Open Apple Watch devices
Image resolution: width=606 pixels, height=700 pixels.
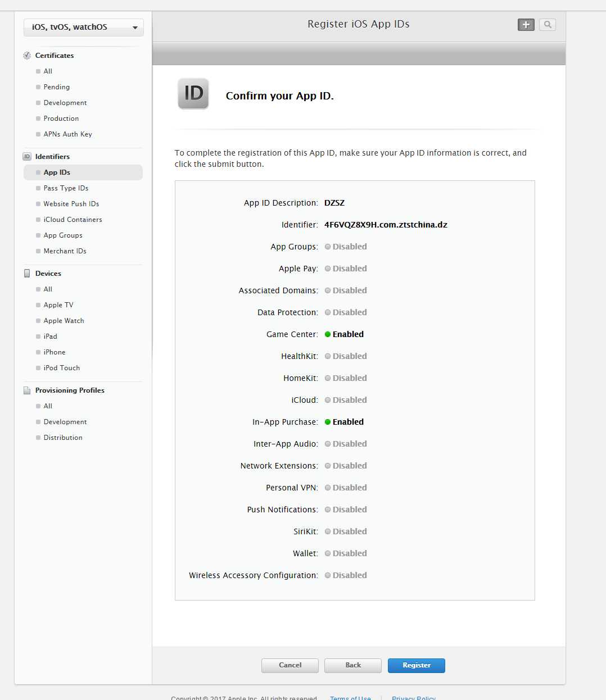click(64, 321)
